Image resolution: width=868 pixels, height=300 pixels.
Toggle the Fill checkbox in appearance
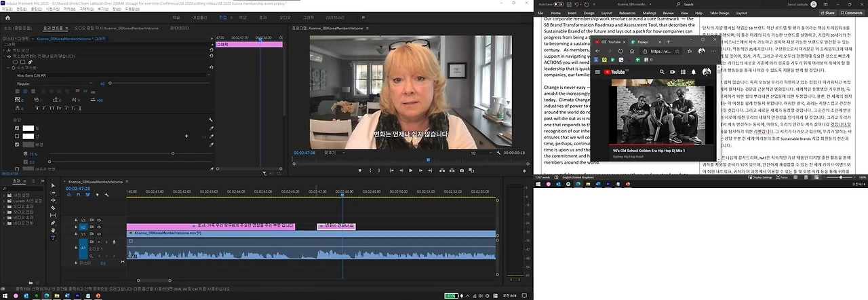pos(16,128)
